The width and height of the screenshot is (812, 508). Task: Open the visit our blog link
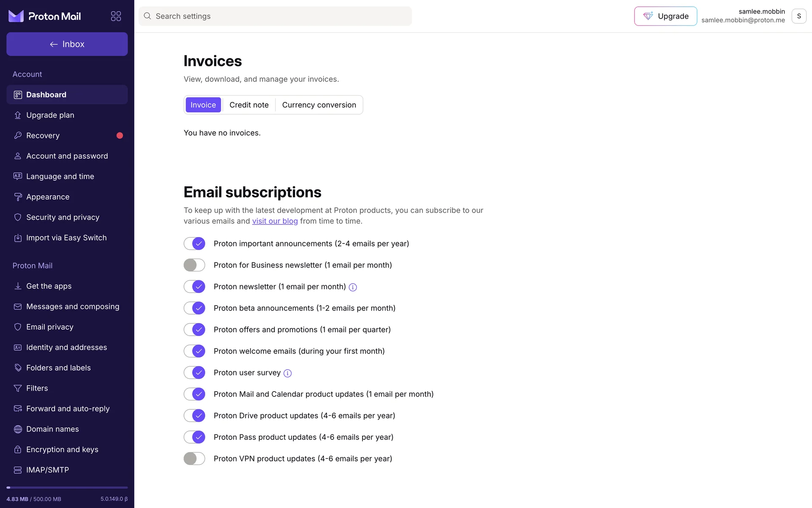pyautogui.click(x=275, y=221)
